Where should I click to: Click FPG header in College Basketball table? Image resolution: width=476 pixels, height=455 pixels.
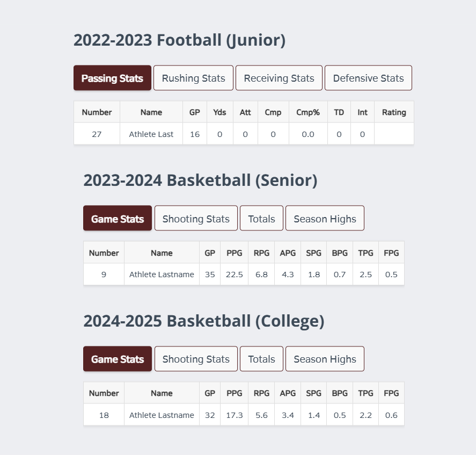(391, 393)
